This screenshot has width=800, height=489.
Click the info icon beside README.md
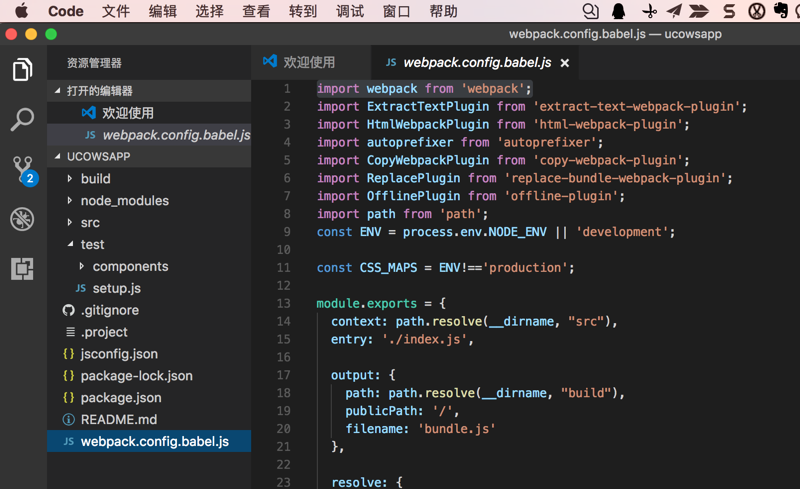pyautogui.click(x=68, y=420)
